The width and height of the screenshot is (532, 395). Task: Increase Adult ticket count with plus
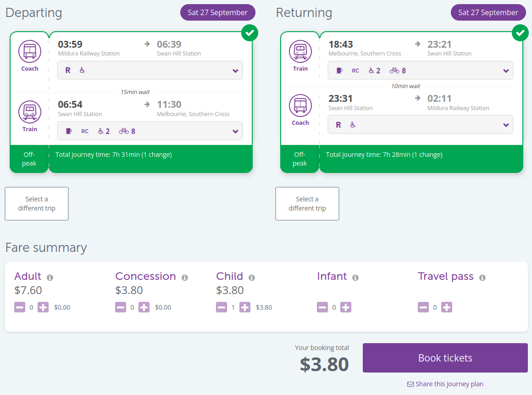pyautogui.click(x=43, y=307)
